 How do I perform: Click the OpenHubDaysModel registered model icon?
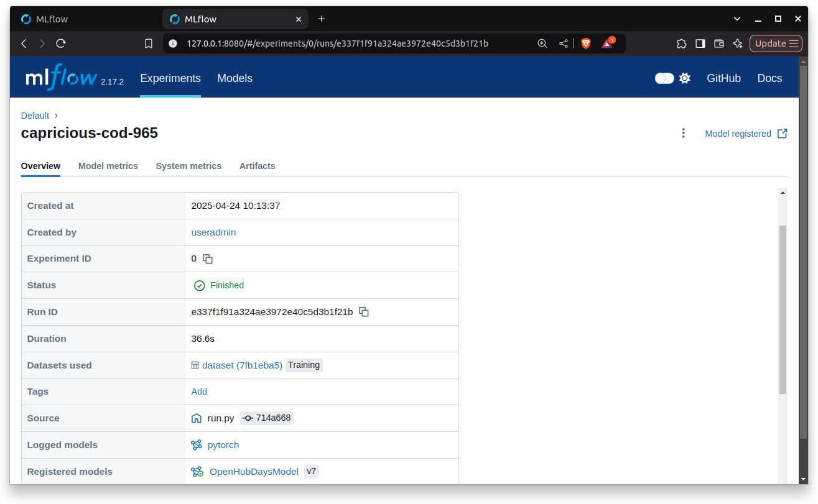pyautogui.click(x=197, y=472)
